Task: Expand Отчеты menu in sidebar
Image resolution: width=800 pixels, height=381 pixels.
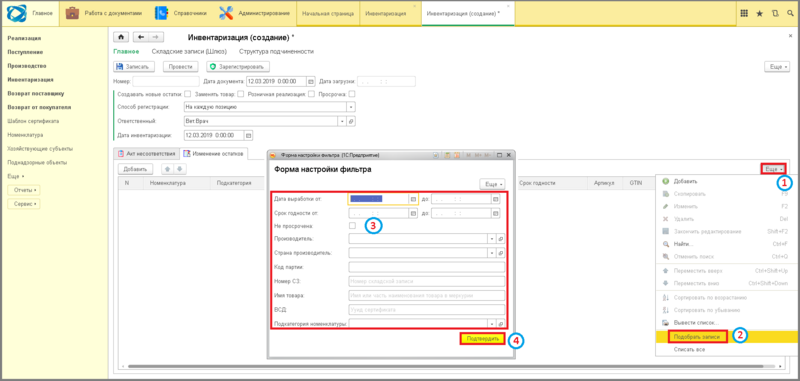Action: [x=23, y=190]
